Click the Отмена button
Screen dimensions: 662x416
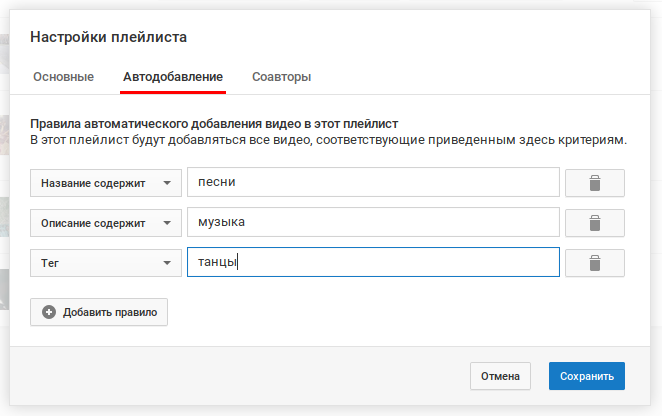[x=500, y=376]
